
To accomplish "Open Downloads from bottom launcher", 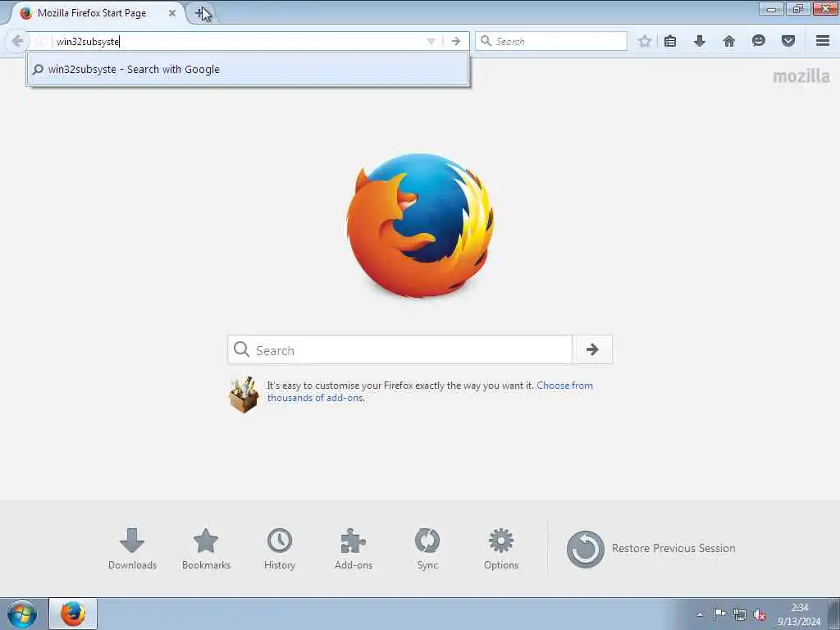I will [132, 549].
